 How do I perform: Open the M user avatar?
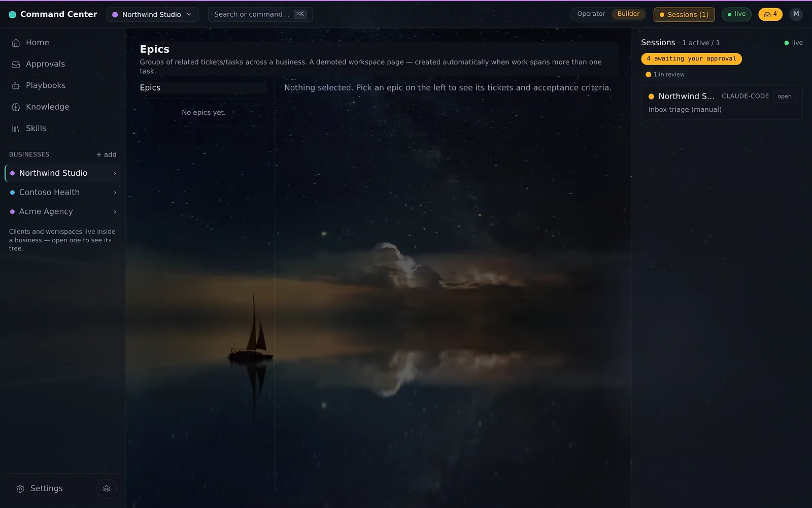tap(796, 14)
